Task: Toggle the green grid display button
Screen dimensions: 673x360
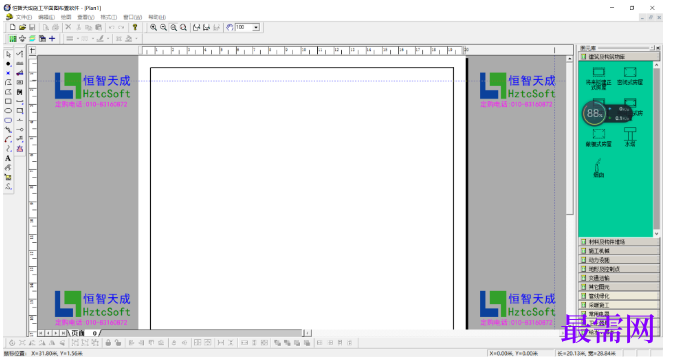Action: coord(13,39)
